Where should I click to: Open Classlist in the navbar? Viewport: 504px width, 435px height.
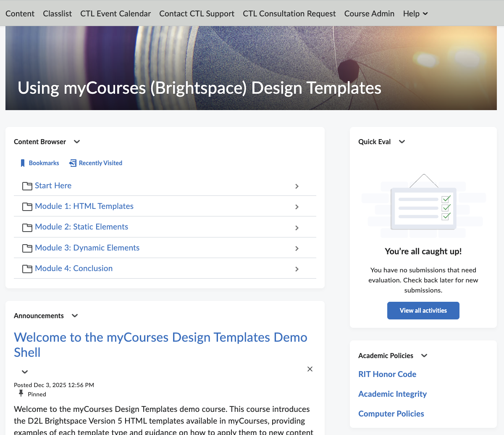point(57,13)
